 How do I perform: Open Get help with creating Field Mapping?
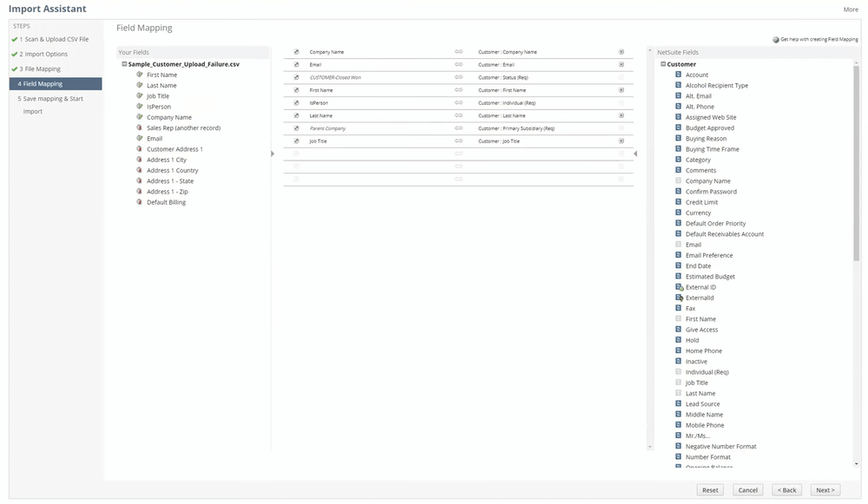820,38
